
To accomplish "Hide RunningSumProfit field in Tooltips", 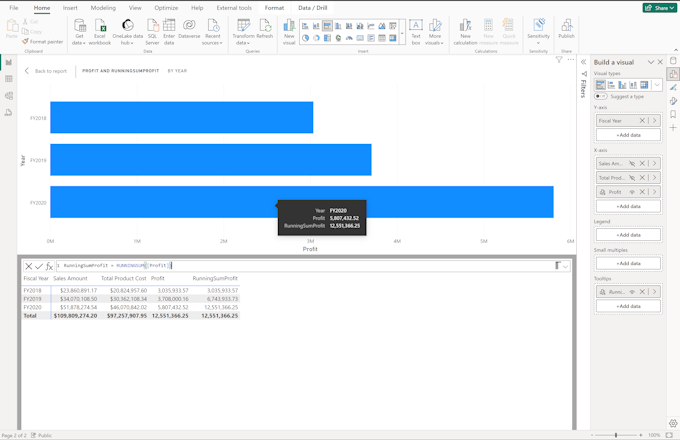I will [x=632, y=292].
